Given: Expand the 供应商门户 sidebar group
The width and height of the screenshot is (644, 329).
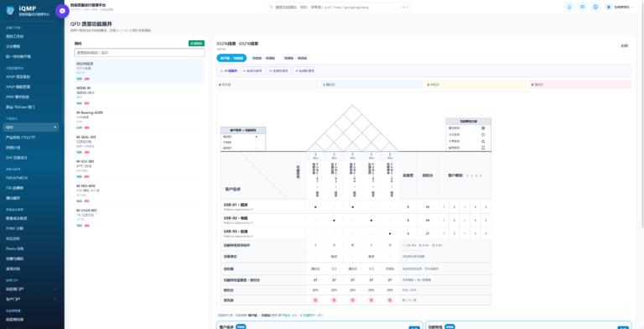Looking at the screenshot, I should coord(32,289).
